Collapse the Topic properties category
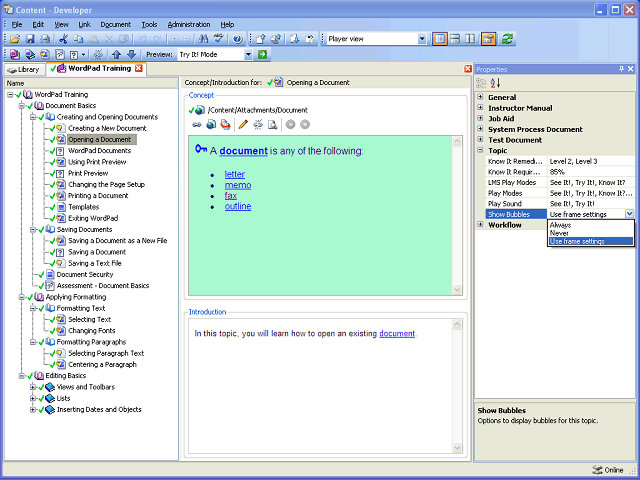The width and height of the screenshot is (640, 480). (480, 150)
